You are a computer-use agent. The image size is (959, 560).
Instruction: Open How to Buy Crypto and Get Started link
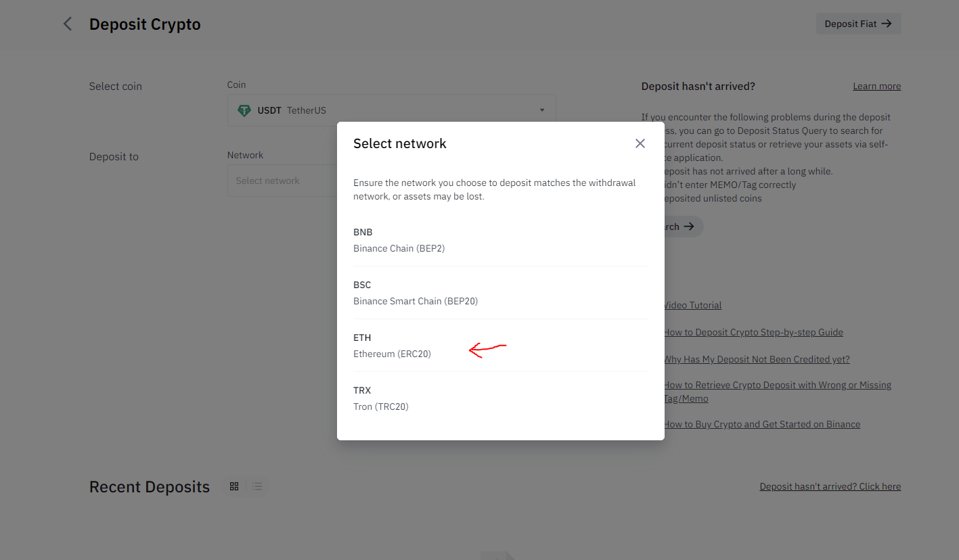[762, 424]
